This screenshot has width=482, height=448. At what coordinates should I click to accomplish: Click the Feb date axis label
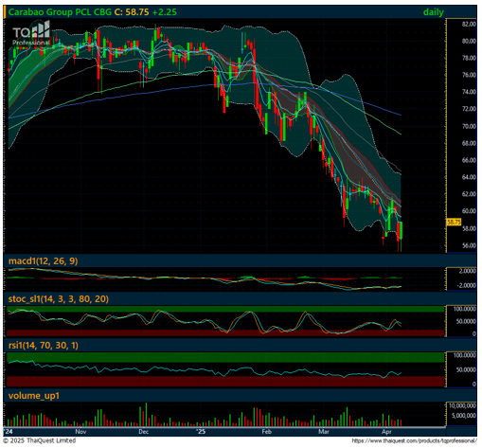[x=267, y=432]
